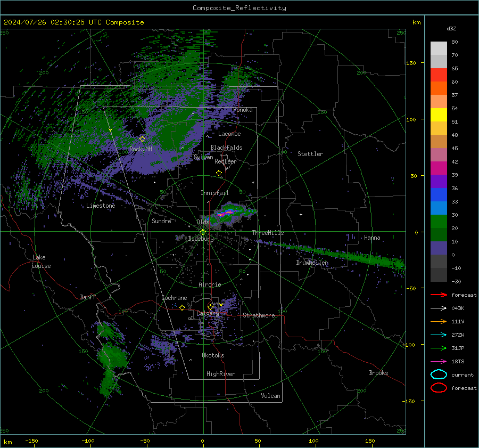The width and height of the screenshot is (479, 448).
Task: Click the white plus marker west of Hanna
Action: point(301,214)
